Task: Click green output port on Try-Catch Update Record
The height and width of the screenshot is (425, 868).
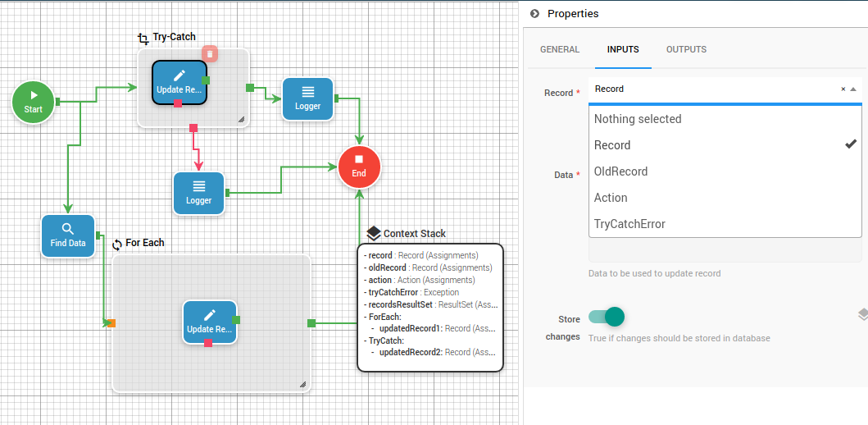Action: point(206,80)
